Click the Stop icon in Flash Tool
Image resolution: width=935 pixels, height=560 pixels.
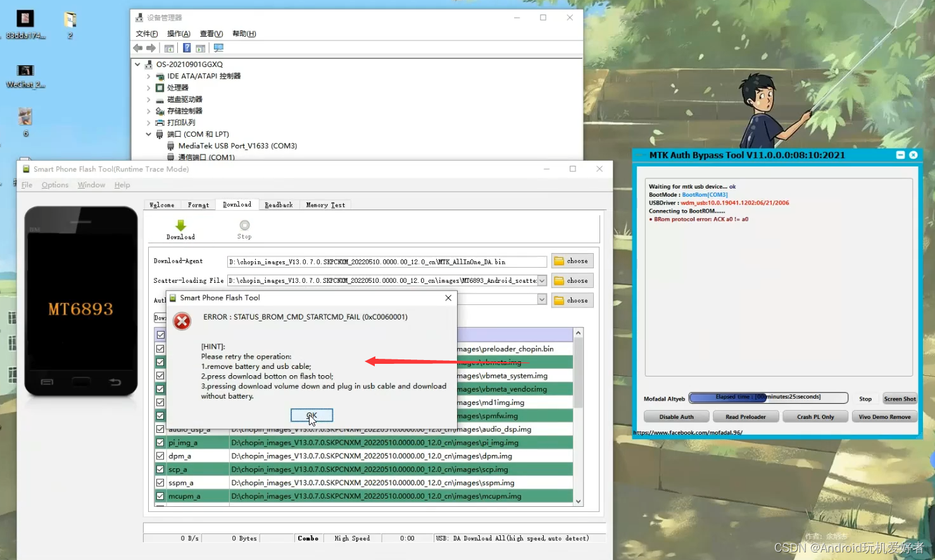(244, 225)
